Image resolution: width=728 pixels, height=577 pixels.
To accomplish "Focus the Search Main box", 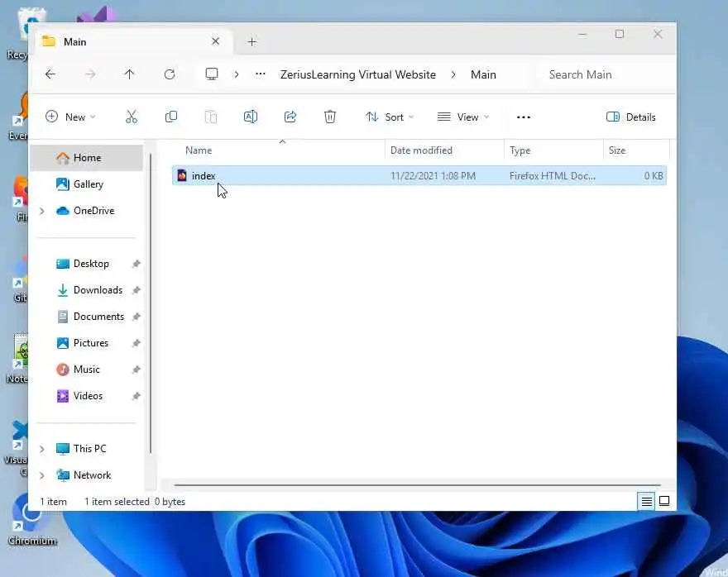I will coord(606,74).
